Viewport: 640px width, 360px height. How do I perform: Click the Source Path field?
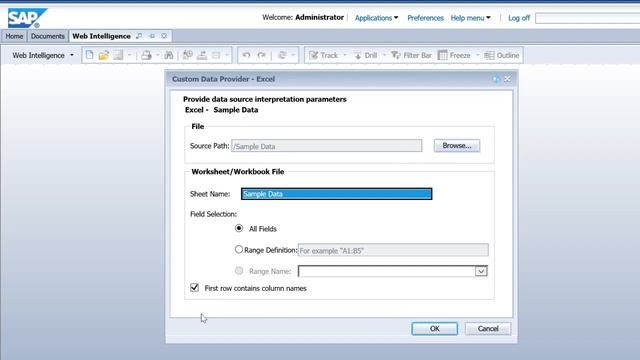tap(327, 146)
